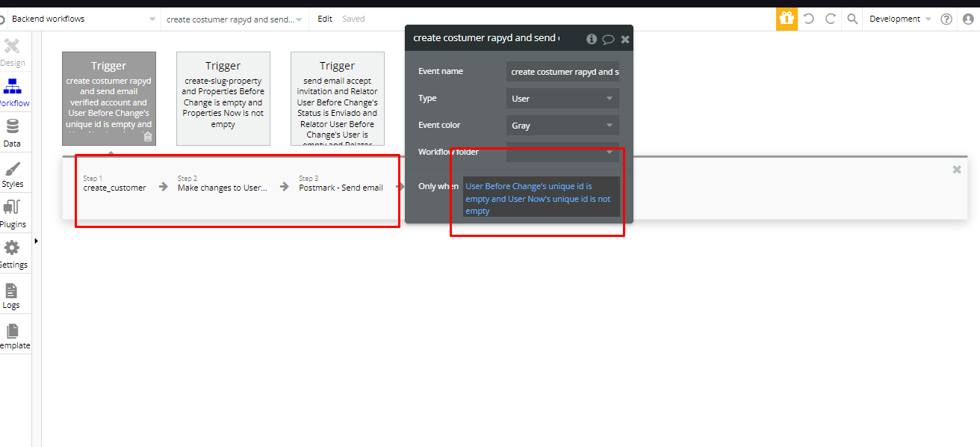Click the info icon in property panel
This screenshot has width=980, height=447.
[592, 39]
